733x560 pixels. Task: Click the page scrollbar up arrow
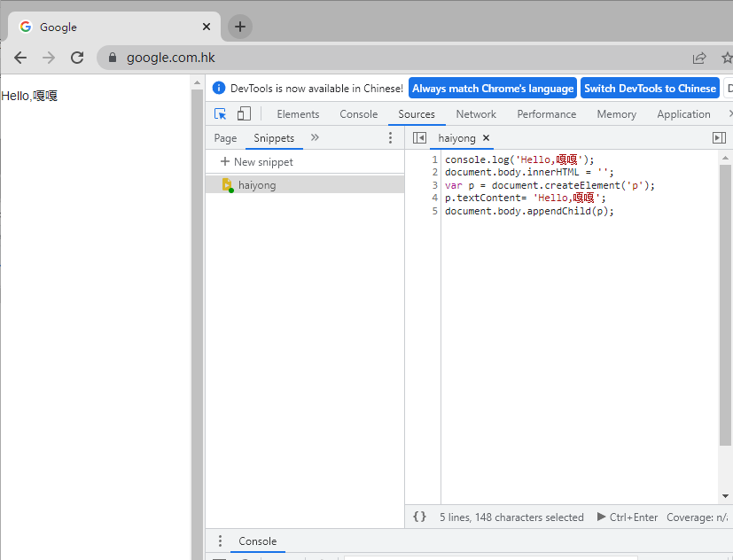point(198,82)
